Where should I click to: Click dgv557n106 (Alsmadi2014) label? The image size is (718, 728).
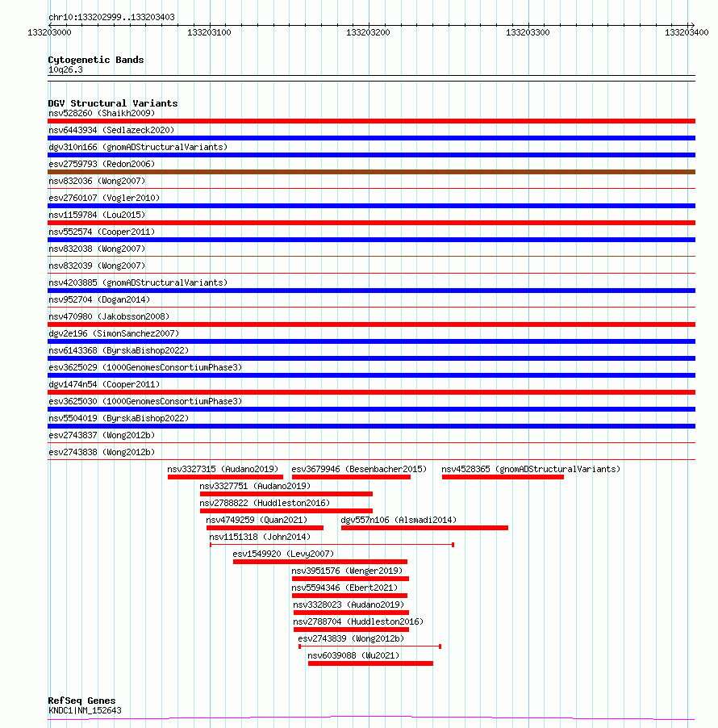399,520
